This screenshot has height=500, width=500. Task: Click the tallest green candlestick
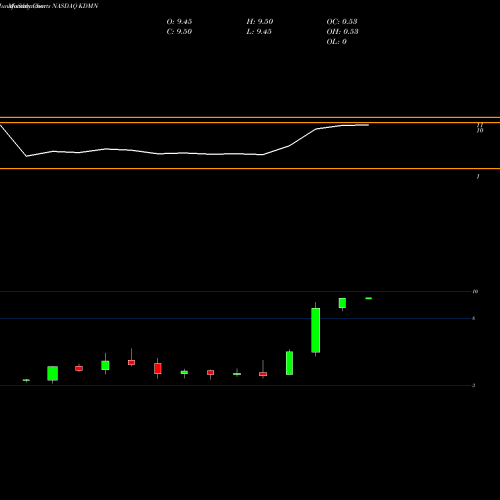tap(316, 330)
